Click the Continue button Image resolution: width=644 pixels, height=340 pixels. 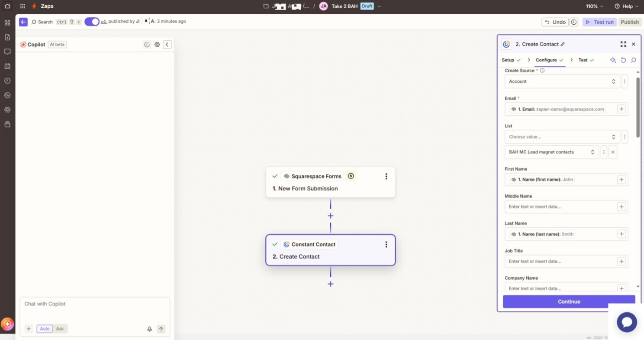pos(569,301)
